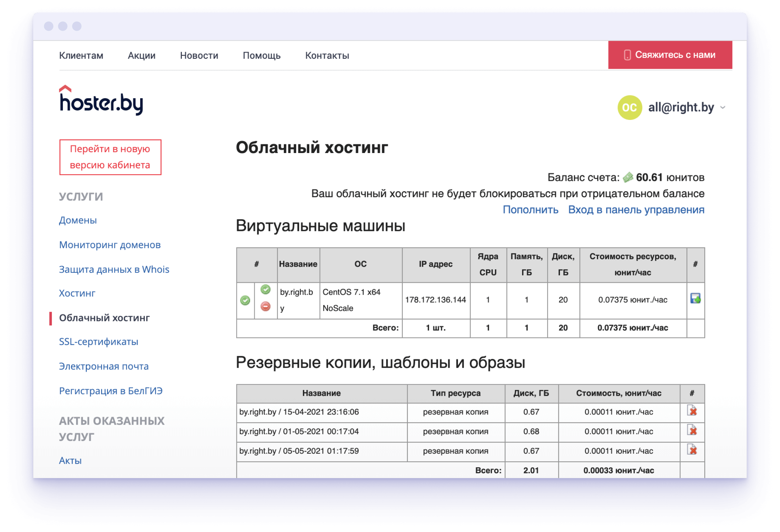
Task: Open Электронная почта sidebar link
Action: [x=104, y=366]
